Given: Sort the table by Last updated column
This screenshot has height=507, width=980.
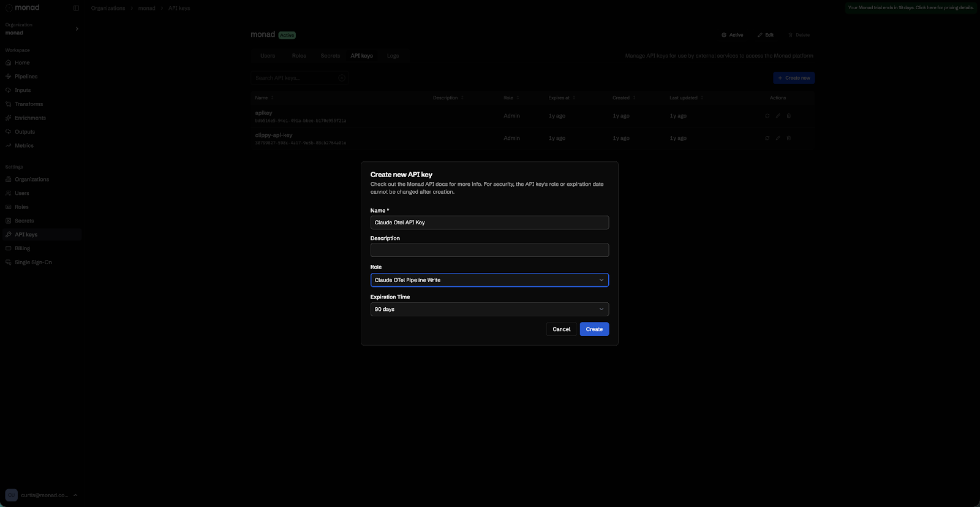Looking at the screenshot, I should pyautogui.click(x=687, y=98).
